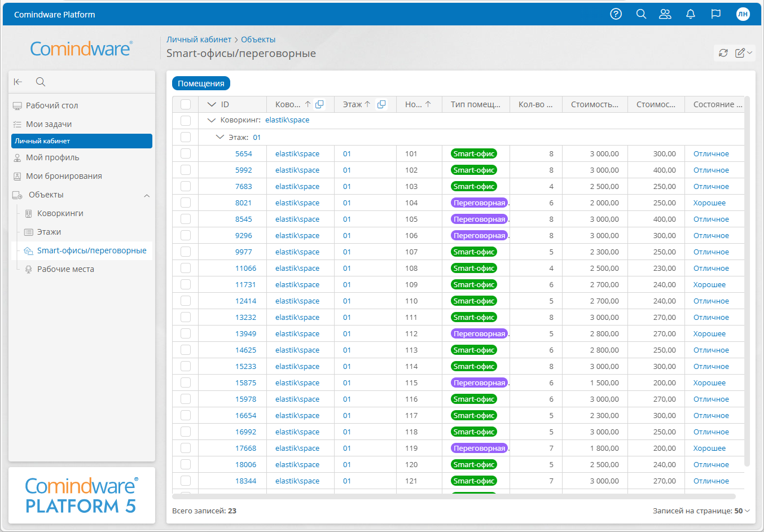The height and width of the screenshot is (532, 764).
Task: Click Хорошее state in row 8021
Action: coord(709,203)
